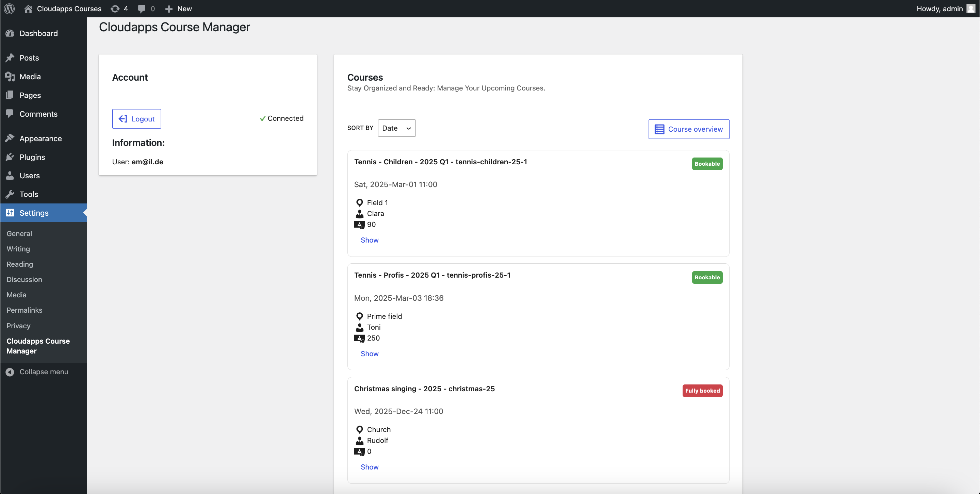This screenshot has height=494, width=980.
Task: Show details for Christmas singing course
Action: 370,467
